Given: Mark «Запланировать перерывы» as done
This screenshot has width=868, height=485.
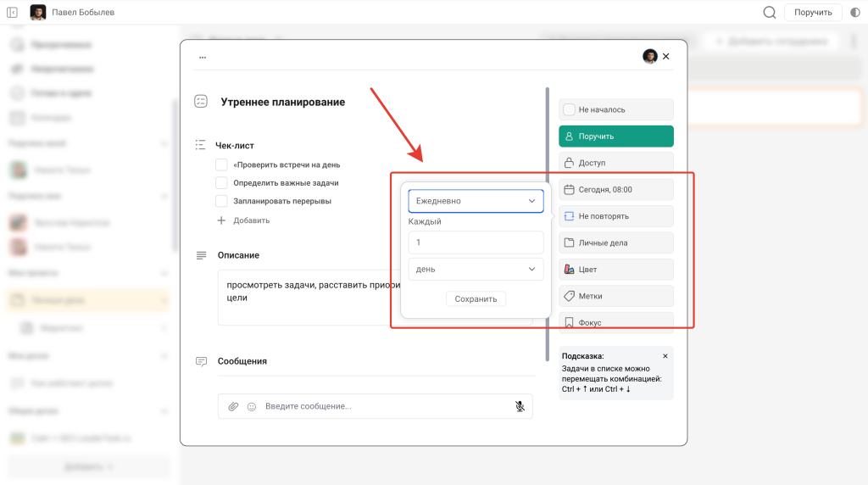Looking at the screenshot, I should (221, 202).
